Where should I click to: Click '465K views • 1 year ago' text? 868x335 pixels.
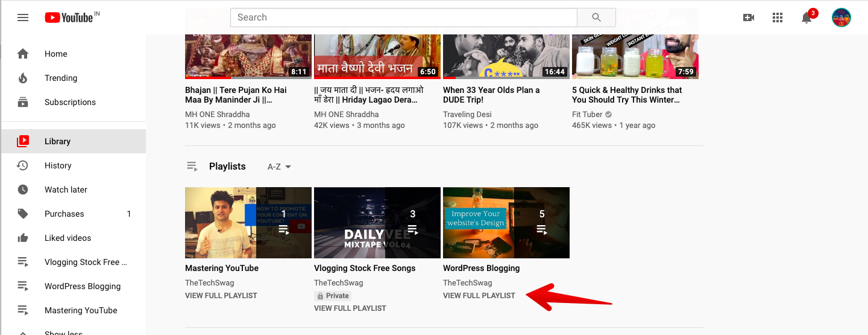[x=614, y=126]
